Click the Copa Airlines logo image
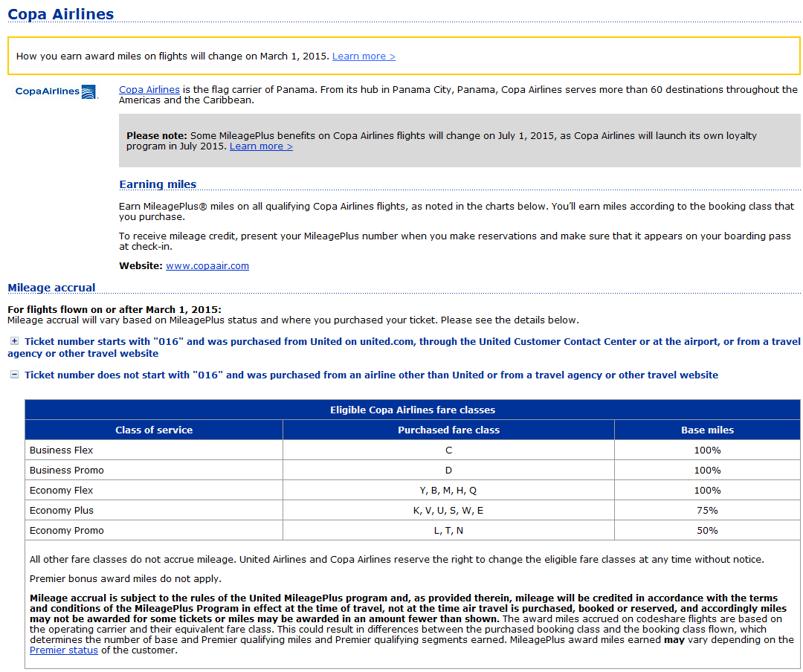Image resolution: width=803 pixels, height=672 pixels. (x=57, y=91)
